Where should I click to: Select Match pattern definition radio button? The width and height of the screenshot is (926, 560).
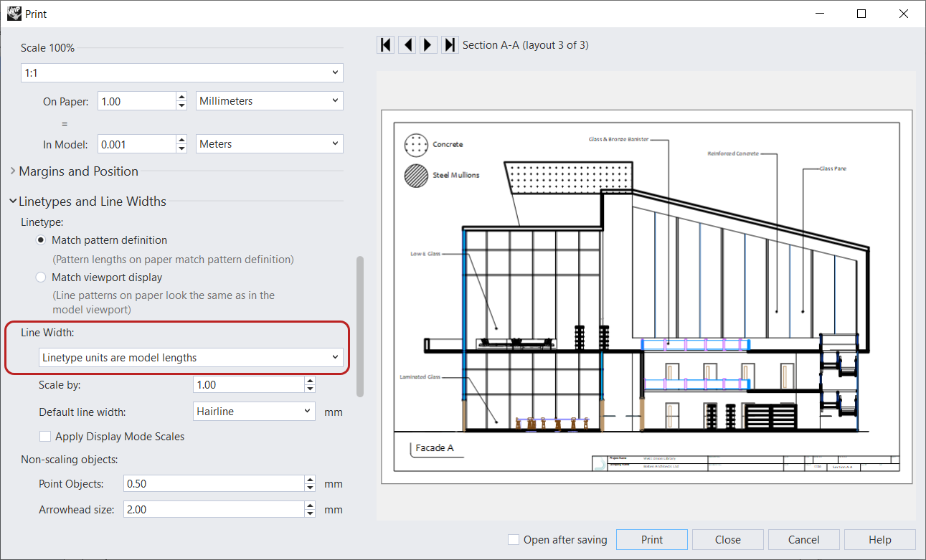tap(41, 240)
